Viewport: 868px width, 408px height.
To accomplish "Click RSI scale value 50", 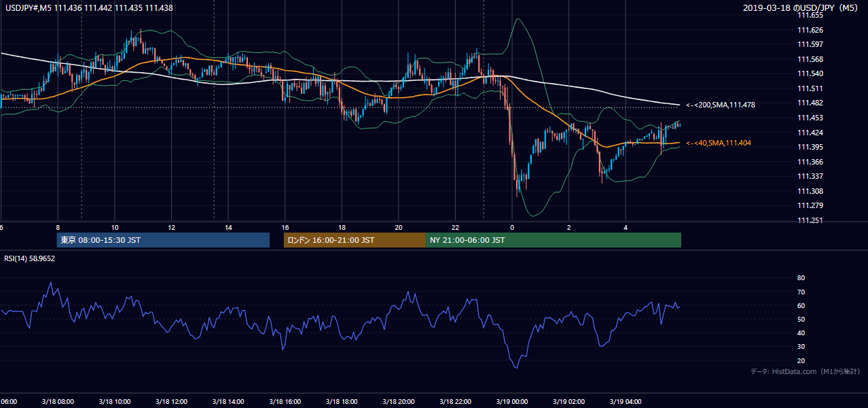I will coord(801,319).
